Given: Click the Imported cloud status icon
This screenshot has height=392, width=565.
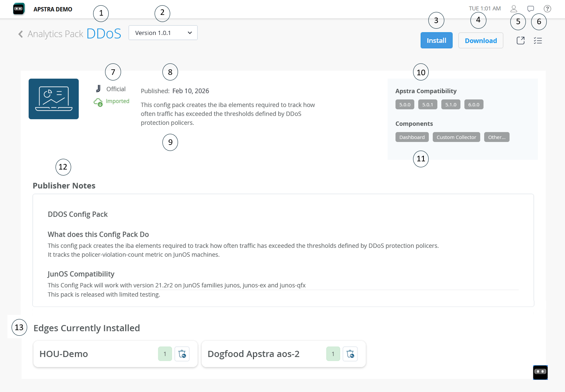Looking at the screenshot, I should click(98, 102).
